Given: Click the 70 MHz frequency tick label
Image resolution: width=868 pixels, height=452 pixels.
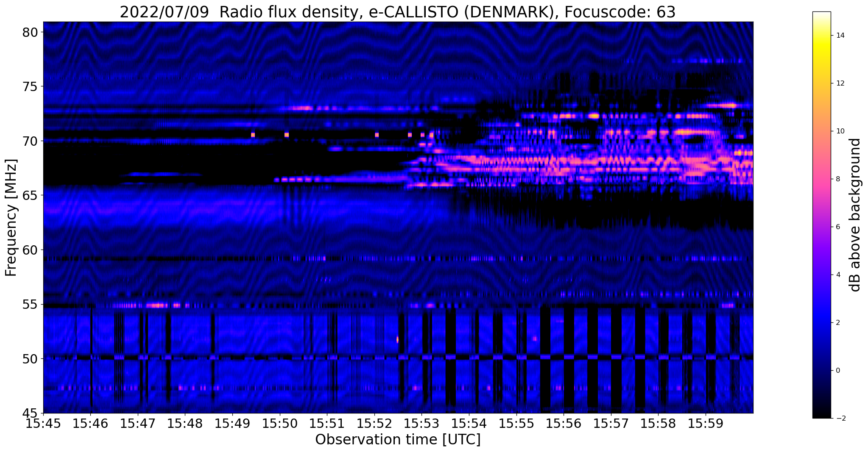Looking at the screenshot, I should 30,141.
